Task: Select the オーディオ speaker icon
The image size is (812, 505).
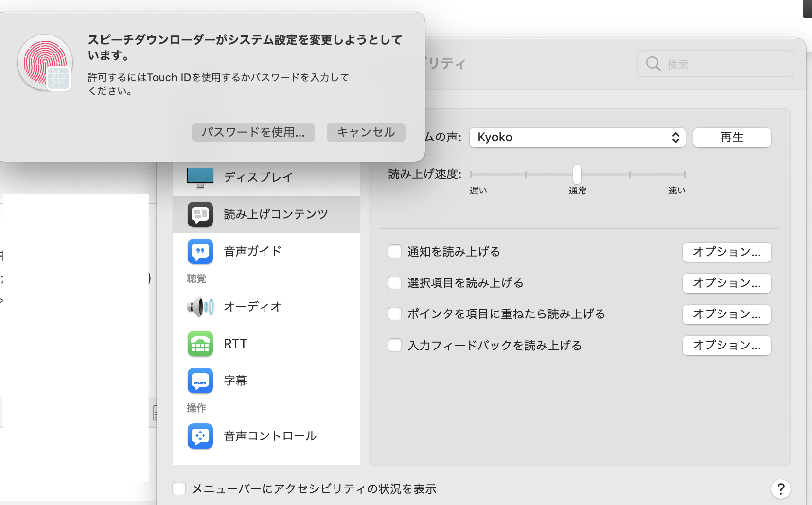Action: click(x=200, y=307)
